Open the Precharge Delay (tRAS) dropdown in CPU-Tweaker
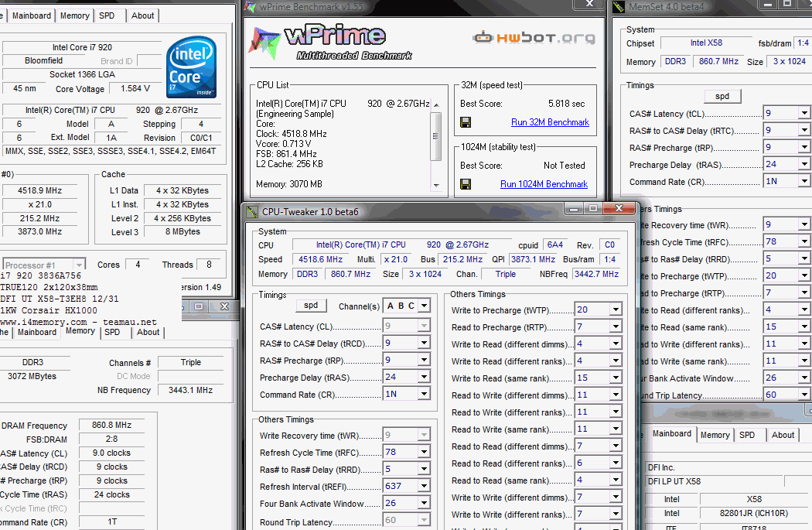The height and width of the screenshot is (530, 812). pos(424,377)
